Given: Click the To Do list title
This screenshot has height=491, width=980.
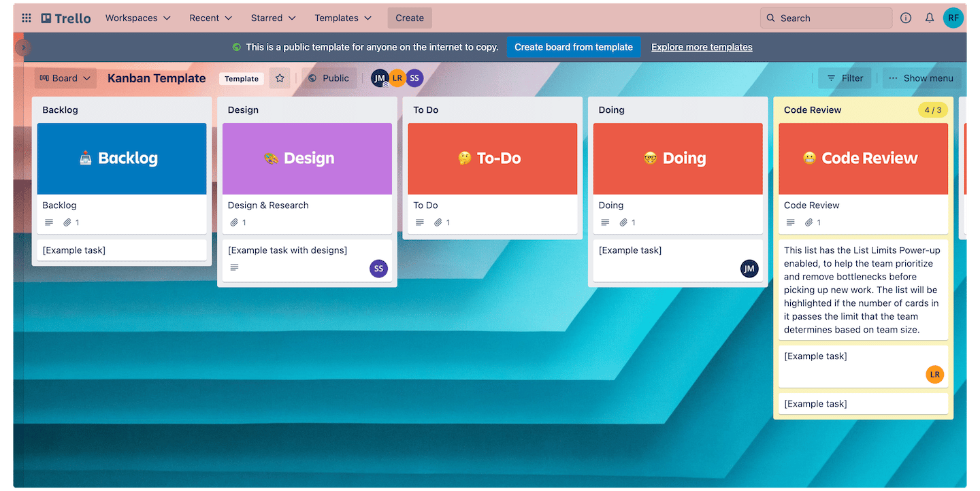Looking at the screenshot, I should tap(426, 110).
